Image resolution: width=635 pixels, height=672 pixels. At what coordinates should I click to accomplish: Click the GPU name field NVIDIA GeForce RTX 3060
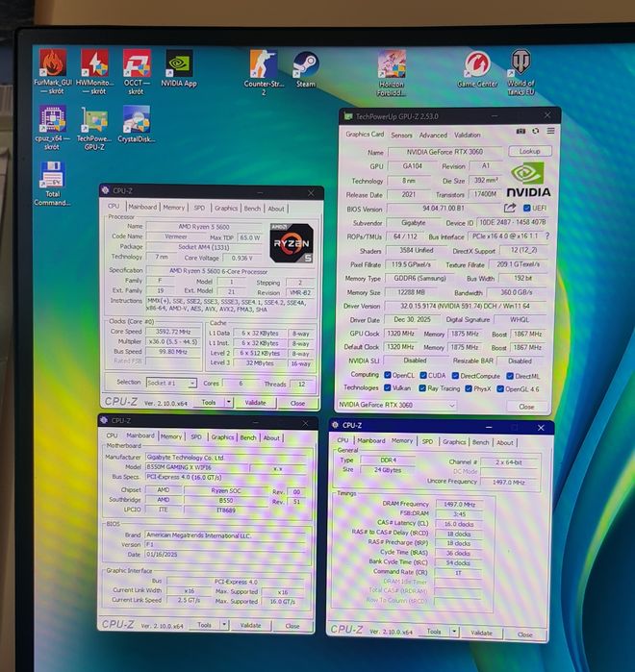(x=444, y=152)
